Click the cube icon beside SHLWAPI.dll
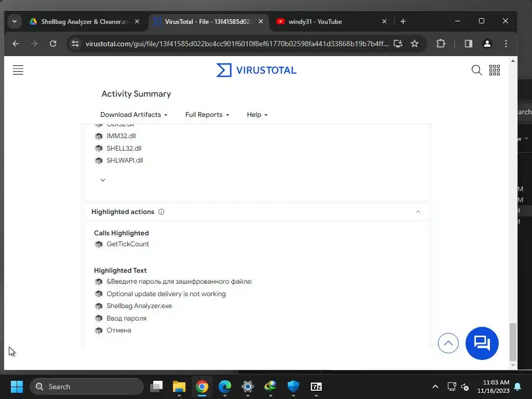The height and width of the screenshot is (399, 532). pos(99,161)
